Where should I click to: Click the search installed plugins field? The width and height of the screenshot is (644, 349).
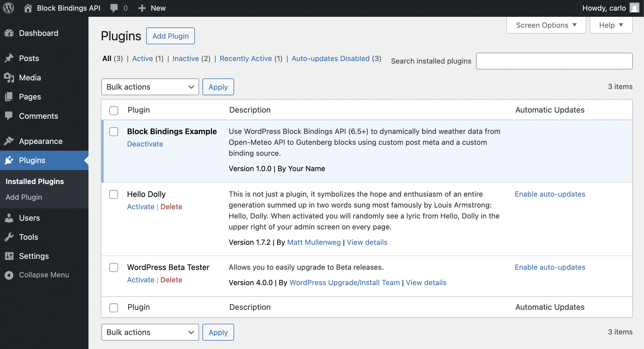coord(554,61)
